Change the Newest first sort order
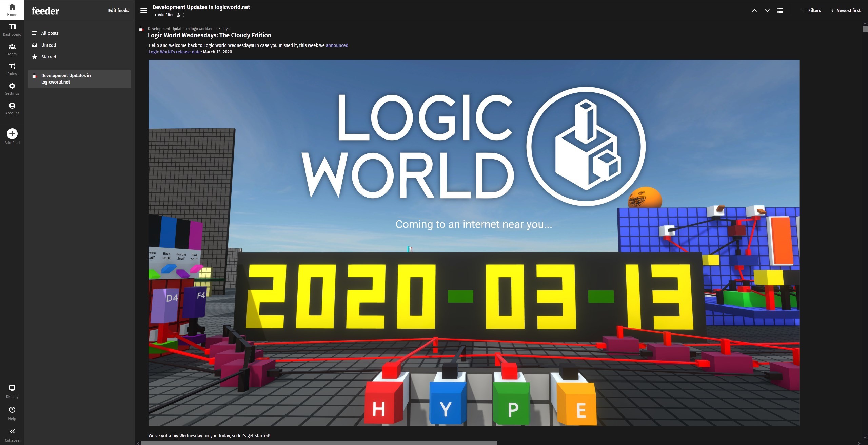This screenshot has width=868, height=445. coord(846,11)
